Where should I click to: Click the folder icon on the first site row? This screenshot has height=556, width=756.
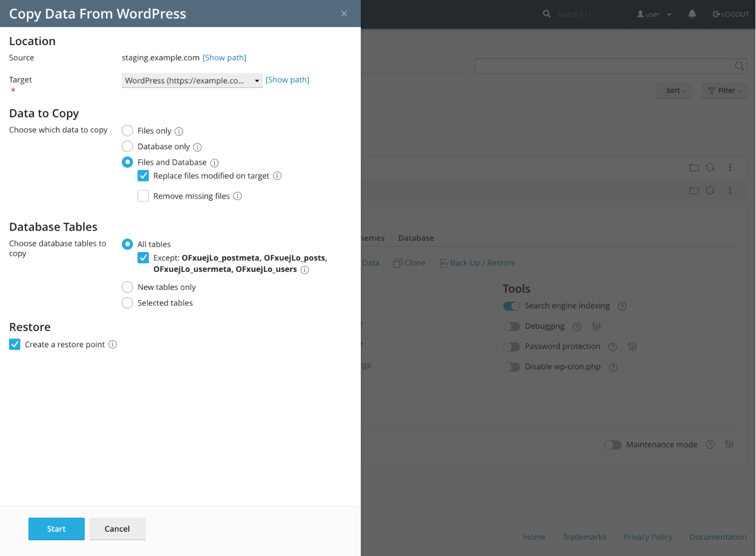tap(694, 167)
